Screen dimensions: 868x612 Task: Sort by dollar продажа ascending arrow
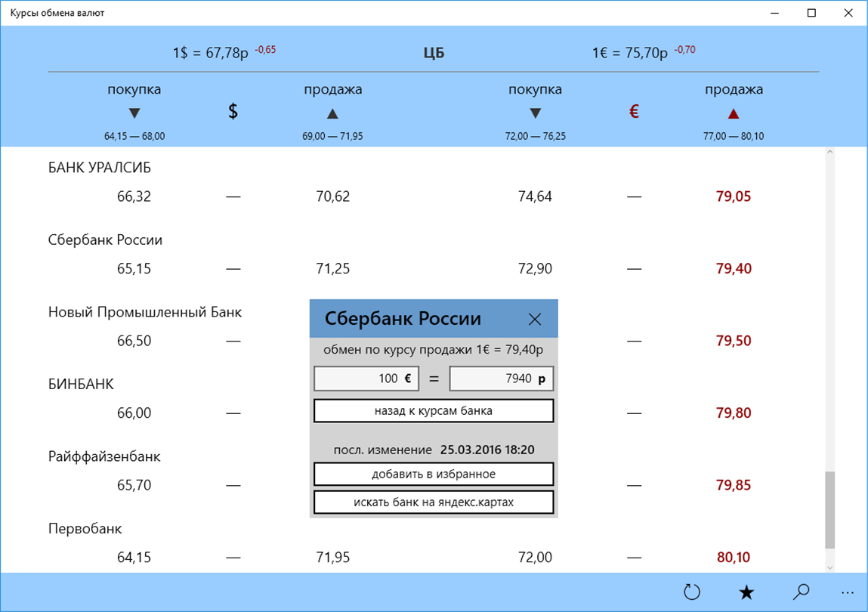point(332,113)
